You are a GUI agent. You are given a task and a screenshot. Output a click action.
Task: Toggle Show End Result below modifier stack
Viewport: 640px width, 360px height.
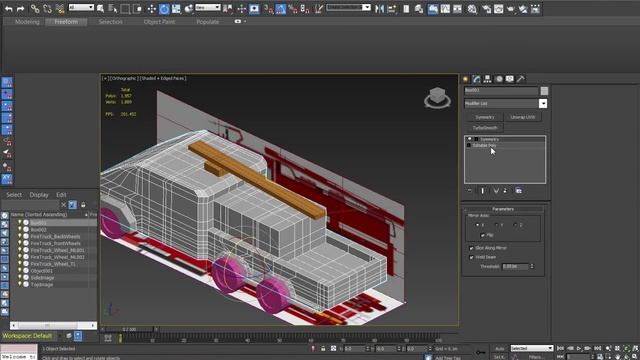(482, 191)
